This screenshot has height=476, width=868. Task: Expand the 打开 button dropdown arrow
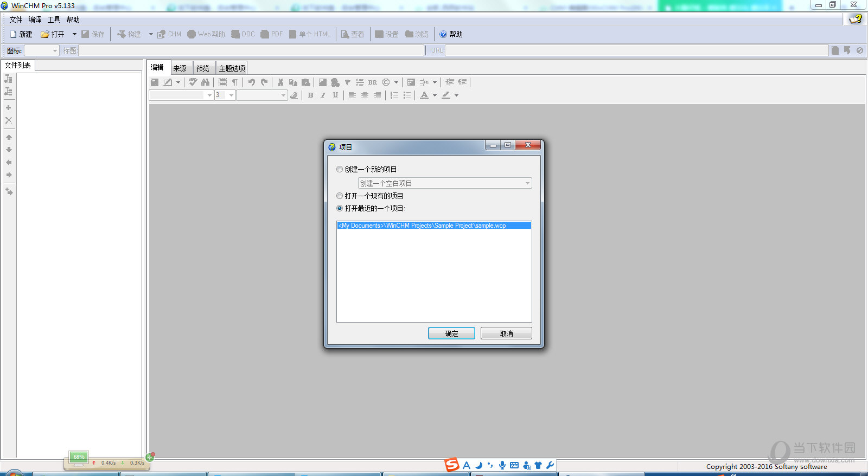click(74, 34)
